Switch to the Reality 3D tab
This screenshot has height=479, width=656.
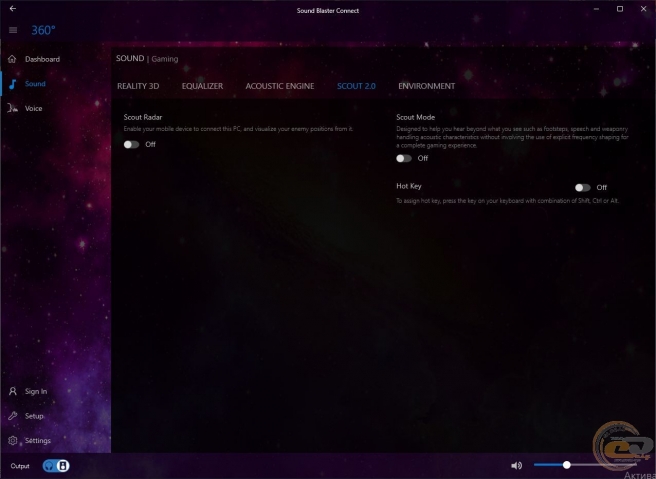(x=138, y=86)
